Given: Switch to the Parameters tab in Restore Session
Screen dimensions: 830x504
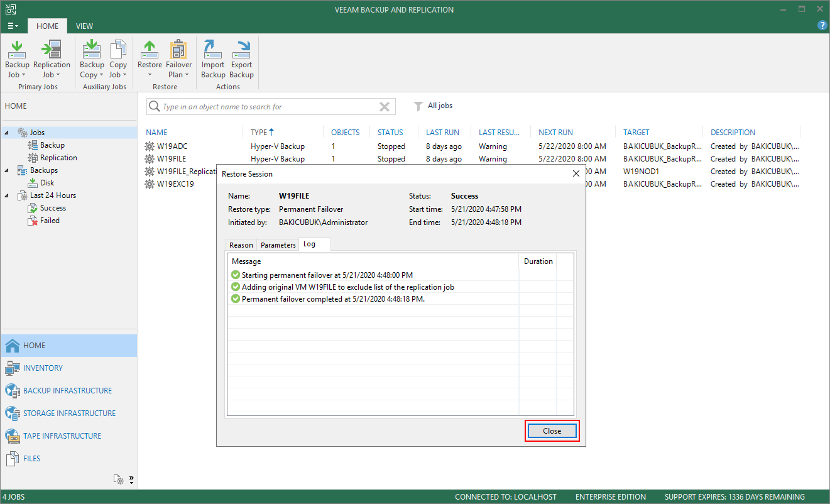Looking at the screenshot, I should 278,245.
